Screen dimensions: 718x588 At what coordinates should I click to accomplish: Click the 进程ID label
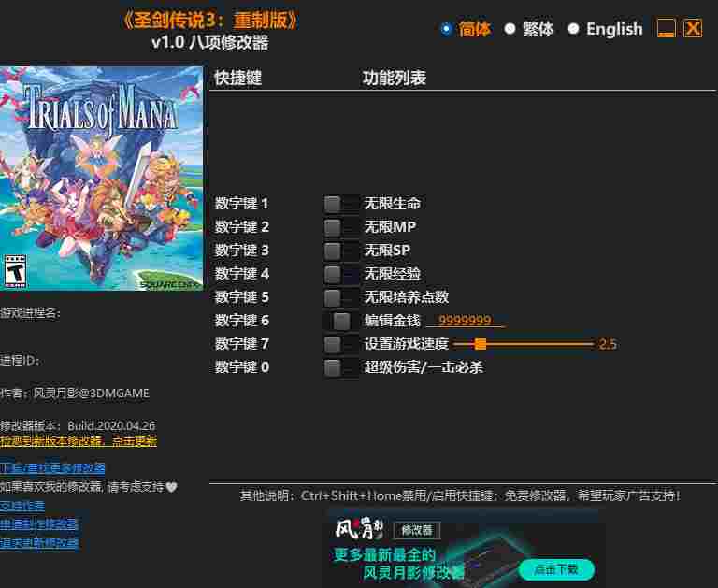pyautogui.click(x=20, y=361)
